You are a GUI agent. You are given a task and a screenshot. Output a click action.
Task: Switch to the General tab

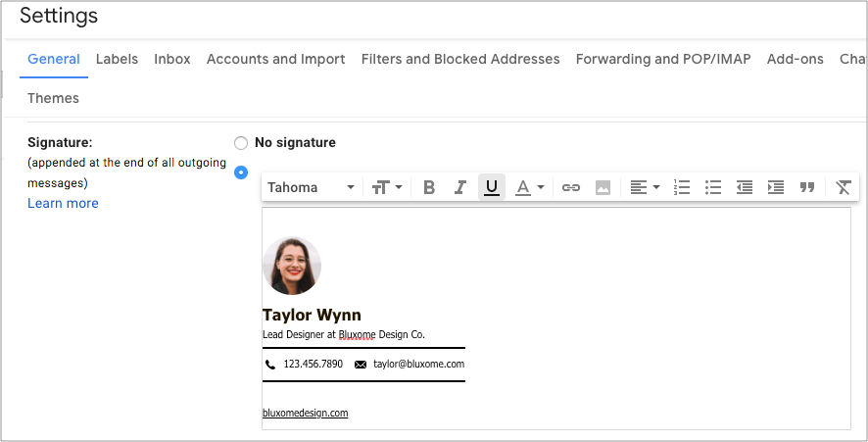tap(54, 59)
